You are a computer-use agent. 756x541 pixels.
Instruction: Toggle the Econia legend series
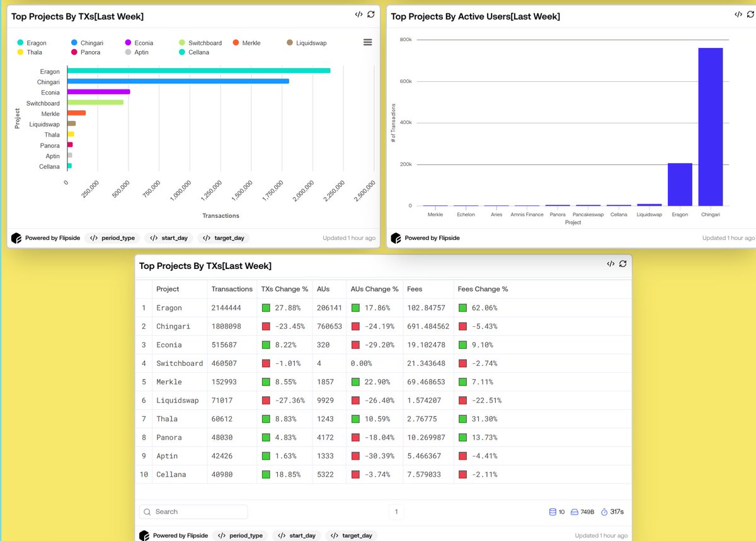coord(139,43)
